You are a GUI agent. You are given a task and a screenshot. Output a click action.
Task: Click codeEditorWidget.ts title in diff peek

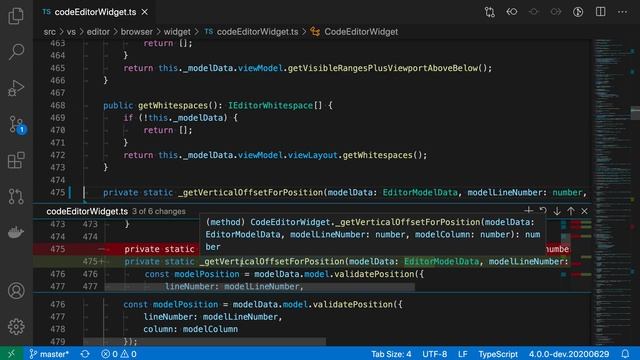[x=87, y=211]
